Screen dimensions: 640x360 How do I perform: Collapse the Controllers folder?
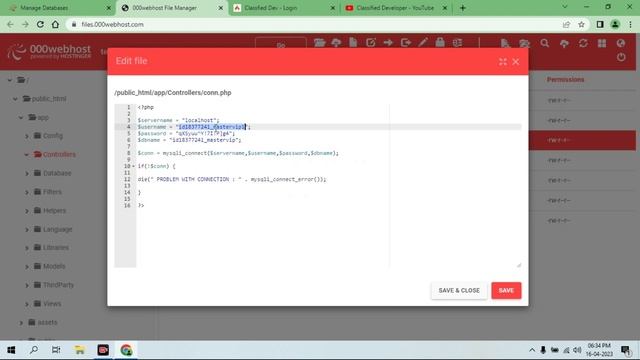pos(27,155)
